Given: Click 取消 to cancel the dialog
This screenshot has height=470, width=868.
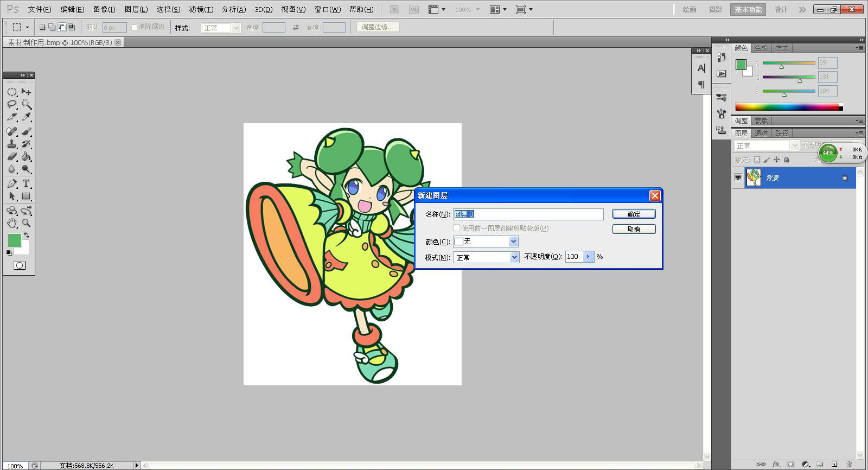Looking at the screenshot, I should tap(634, 229).
